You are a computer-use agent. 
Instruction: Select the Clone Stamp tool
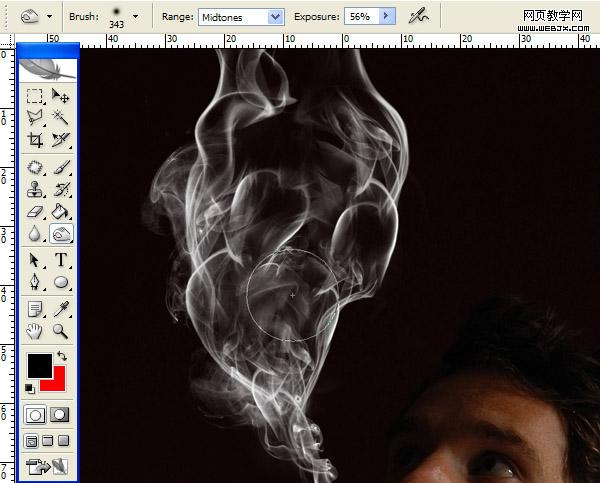point(34,189)
